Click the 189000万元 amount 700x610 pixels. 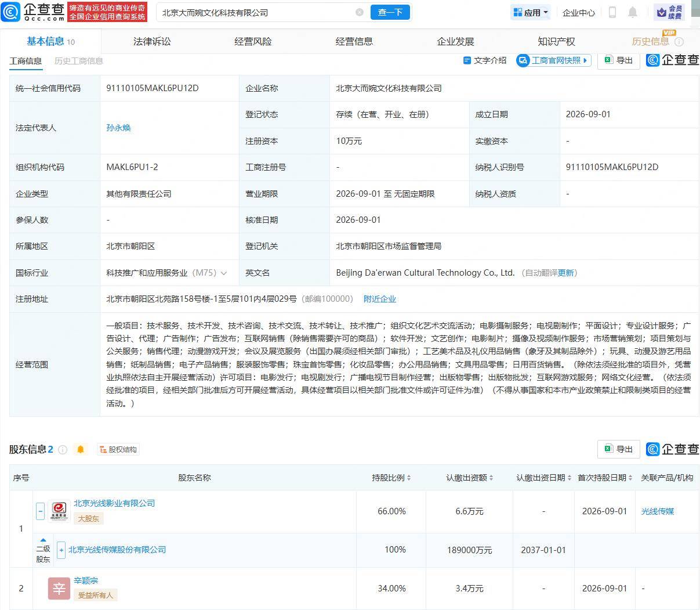click(469, 550)
